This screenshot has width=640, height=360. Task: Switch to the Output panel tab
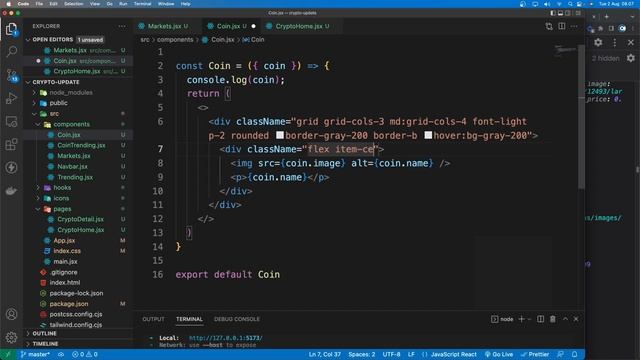tap(153, 319)
